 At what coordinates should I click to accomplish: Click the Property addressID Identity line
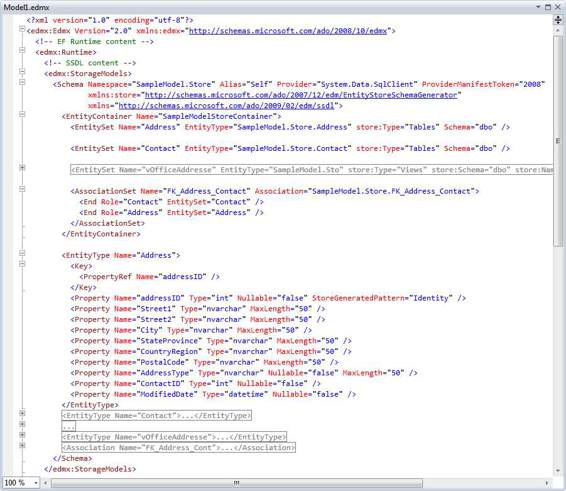pos(268,298)
